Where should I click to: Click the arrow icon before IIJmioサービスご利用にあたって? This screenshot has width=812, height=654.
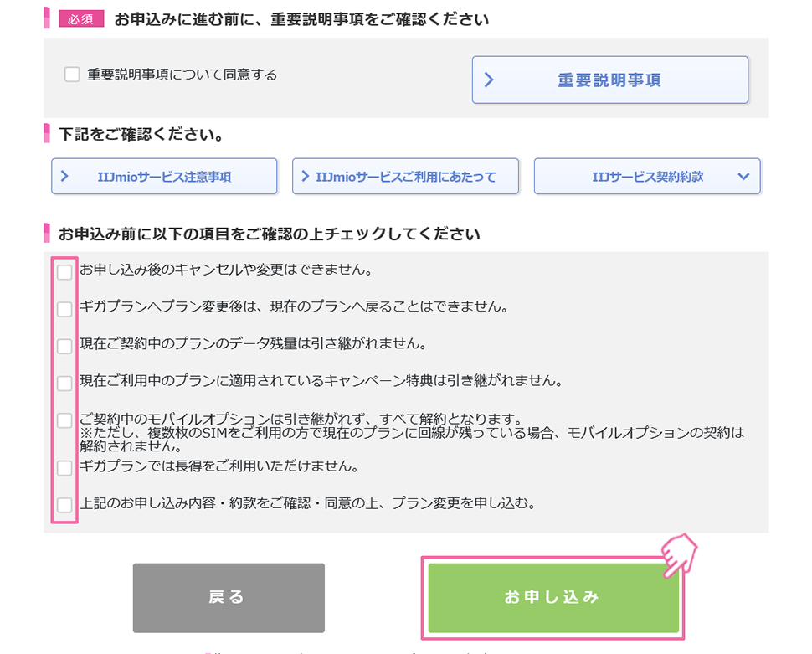pyautogui.click(x=306, y=177)
